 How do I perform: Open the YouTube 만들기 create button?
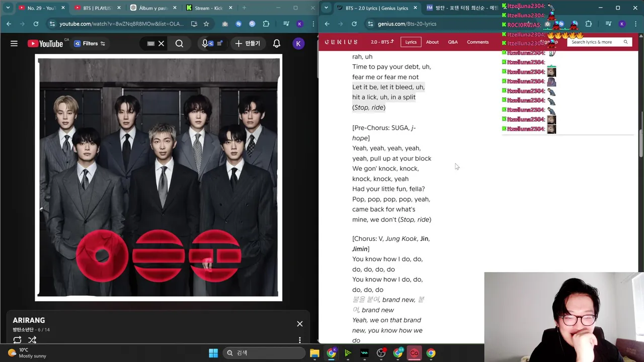[248, 44]
